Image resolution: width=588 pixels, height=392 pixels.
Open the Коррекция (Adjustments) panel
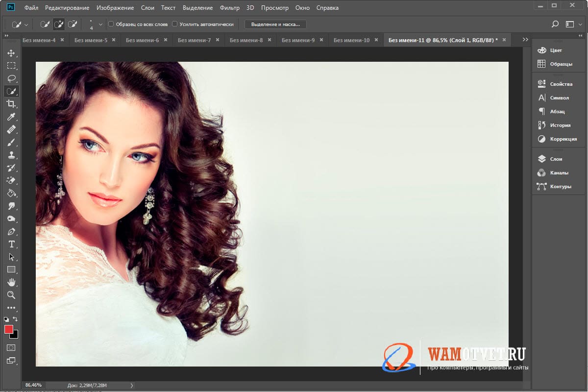(x=557, y=139)
